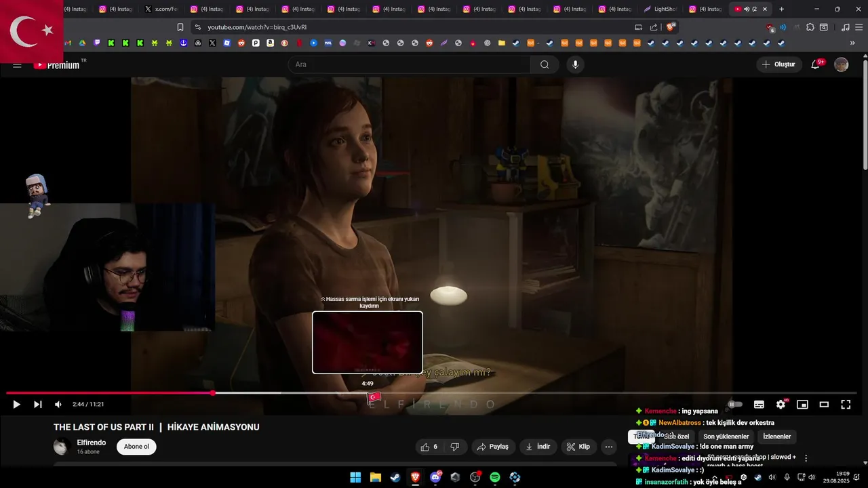Enter fullscreen in the video player
868x488 pixels.
tap(846, 405)
